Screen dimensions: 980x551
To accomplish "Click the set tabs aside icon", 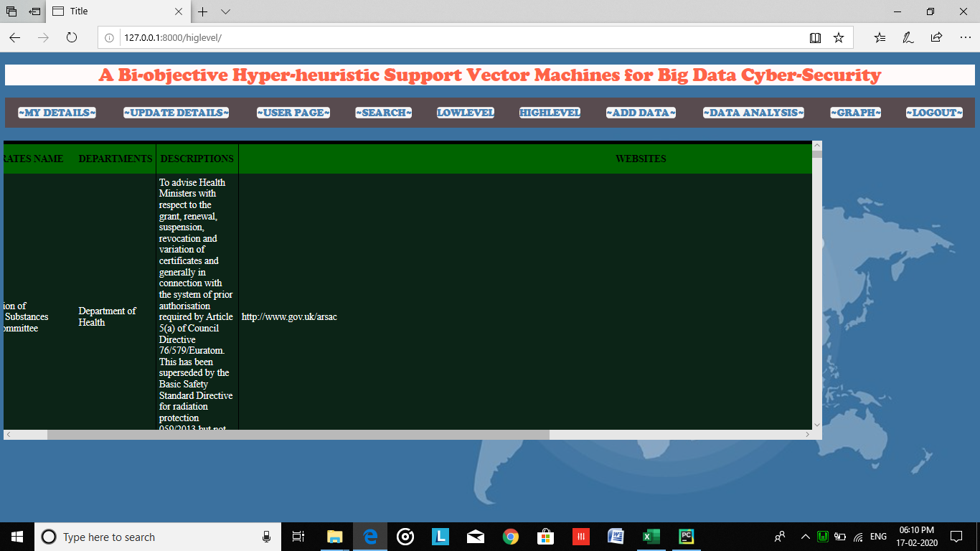I will click(x=35, y=11).
